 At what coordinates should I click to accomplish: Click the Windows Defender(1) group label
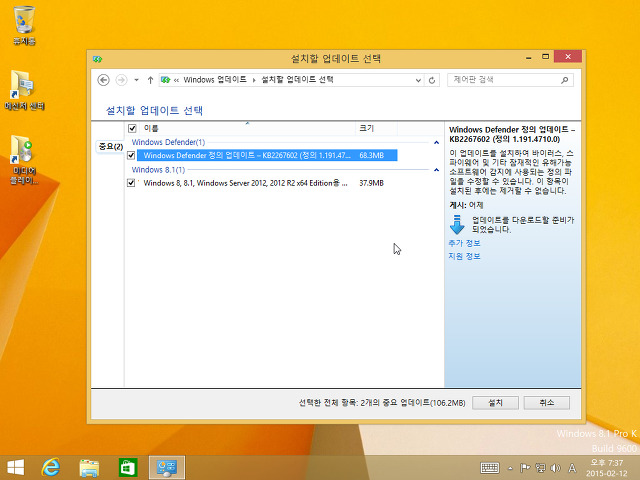click(168, 142)
